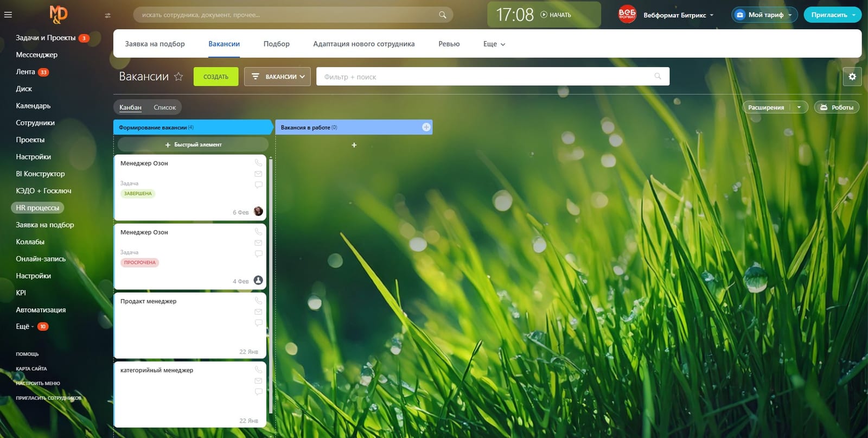Click the СОЗДАТЬ button
Image resolution: width=868 pixels, height=438 pixels.
tap(216, 77)
